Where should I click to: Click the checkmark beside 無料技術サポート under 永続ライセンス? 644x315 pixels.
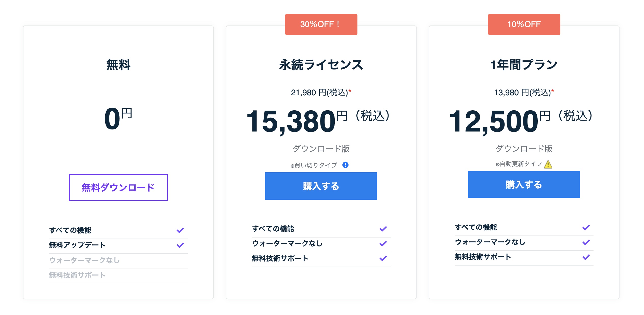point(382,259)
